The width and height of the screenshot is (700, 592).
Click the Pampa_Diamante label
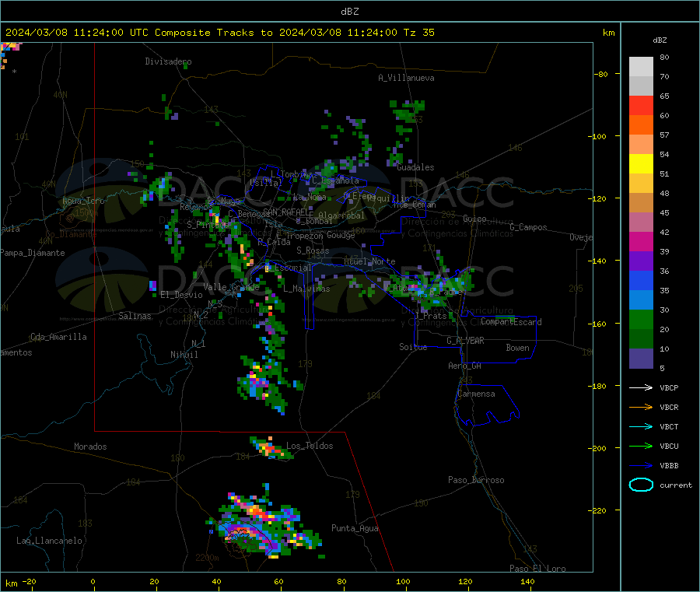point(33,253)
